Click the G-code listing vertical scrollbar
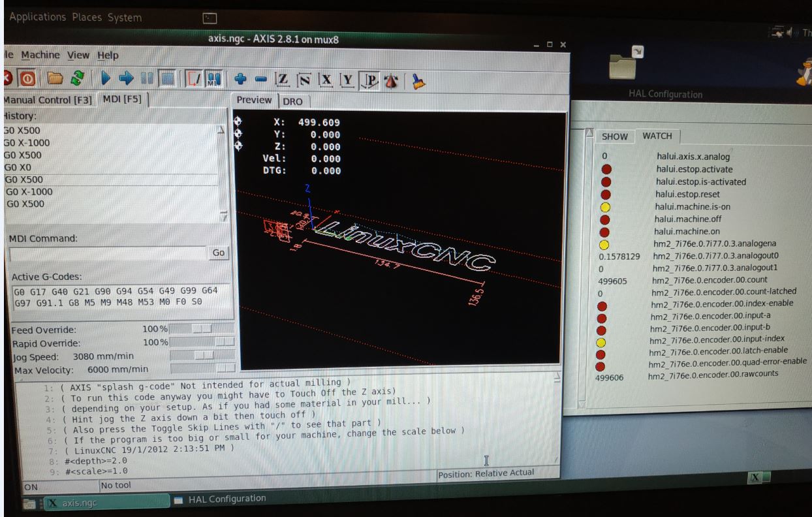The width and height of the screenshot is (812, 517). coord(557,418)
